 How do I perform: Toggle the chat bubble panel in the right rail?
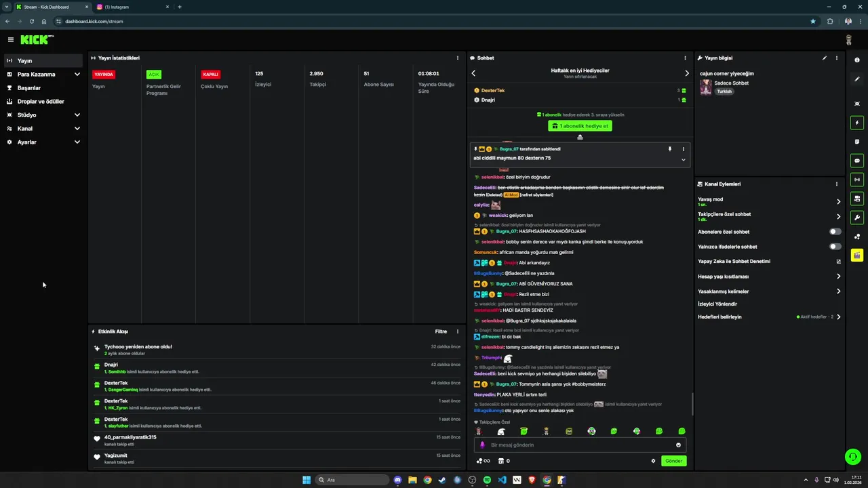coord(857,161)
